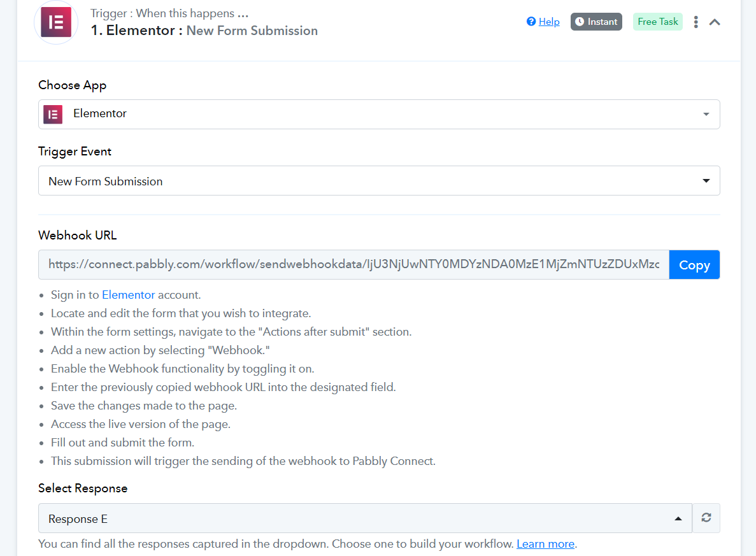Click the instruction "Locate and edit the form"

coord(181,313)
